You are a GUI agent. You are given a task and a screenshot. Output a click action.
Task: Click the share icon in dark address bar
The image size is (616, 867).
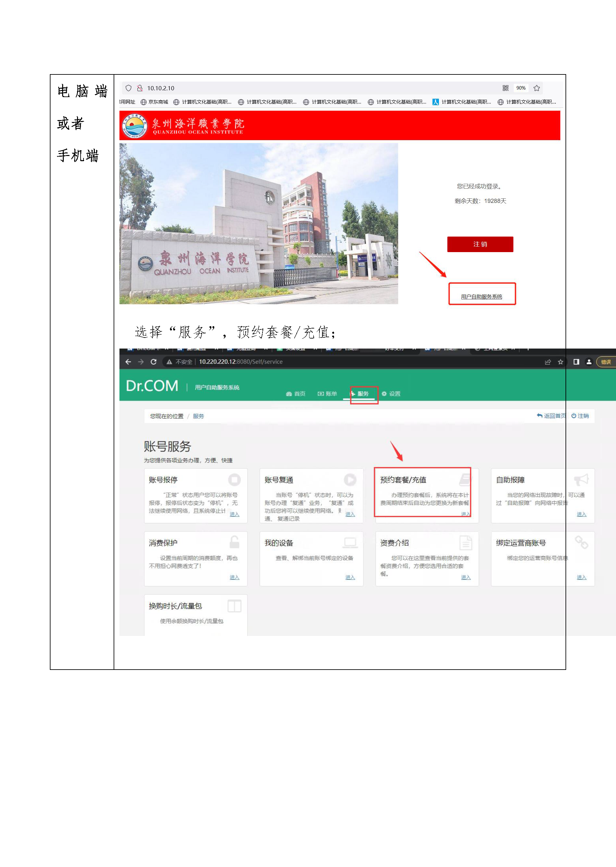click(x=548, y=362)
